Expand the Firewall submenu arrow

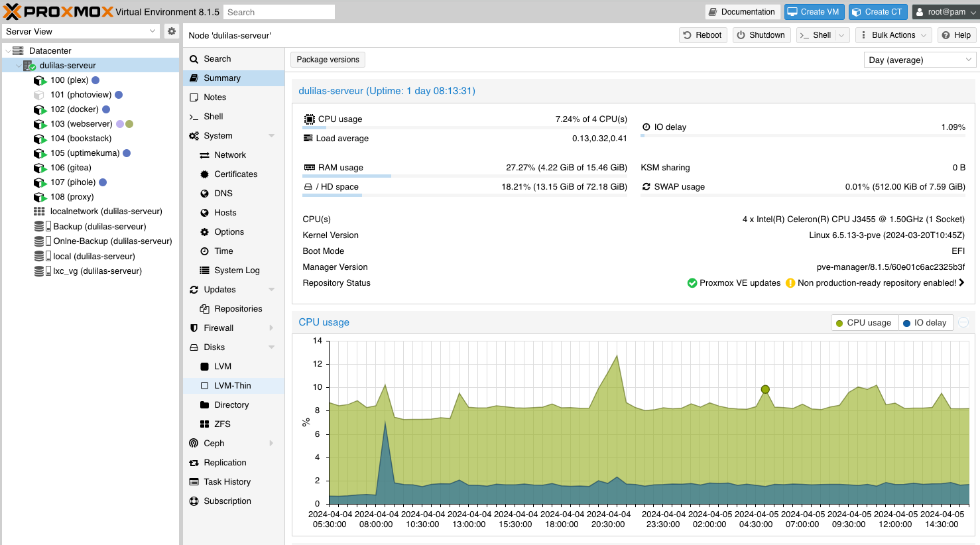click(272, 328)
